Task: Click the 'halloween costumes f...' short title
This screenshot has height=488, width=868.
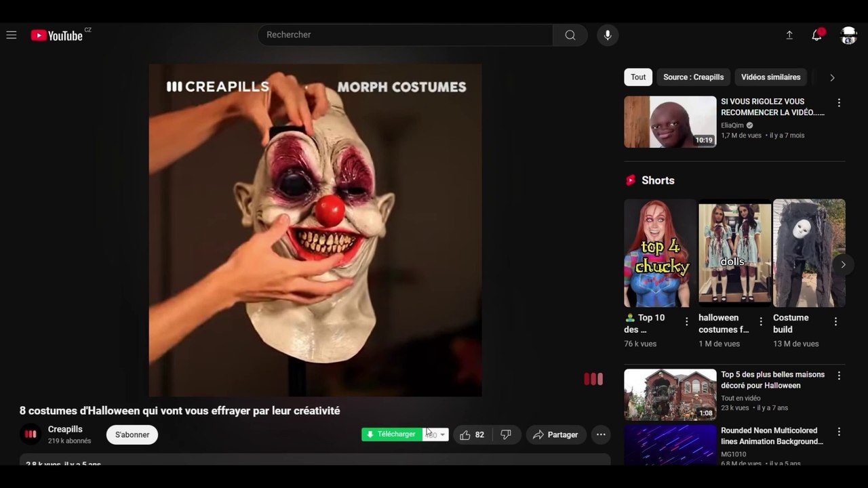Action: [x=724, y=323]
